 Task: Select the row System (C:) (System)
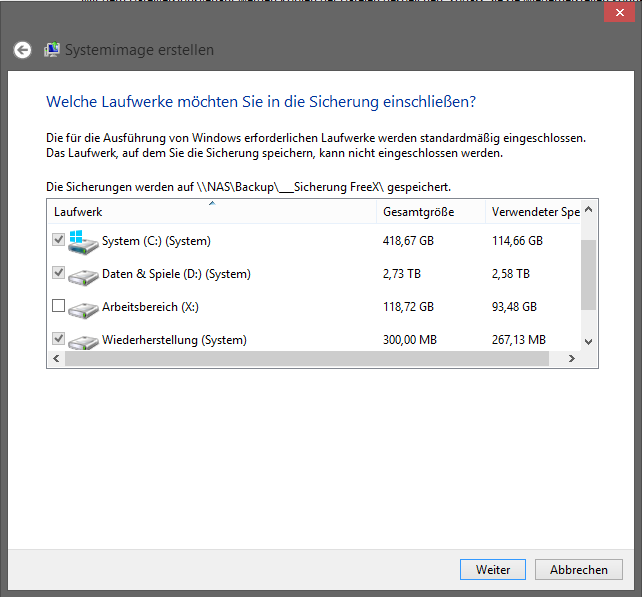click(x=314, y=241)
